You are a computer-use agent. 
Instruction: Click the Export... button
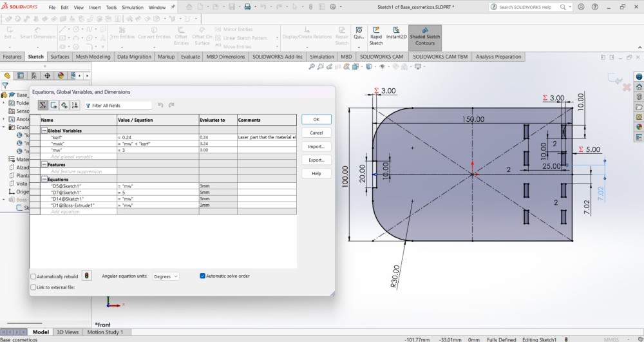[x=316, y=160]
